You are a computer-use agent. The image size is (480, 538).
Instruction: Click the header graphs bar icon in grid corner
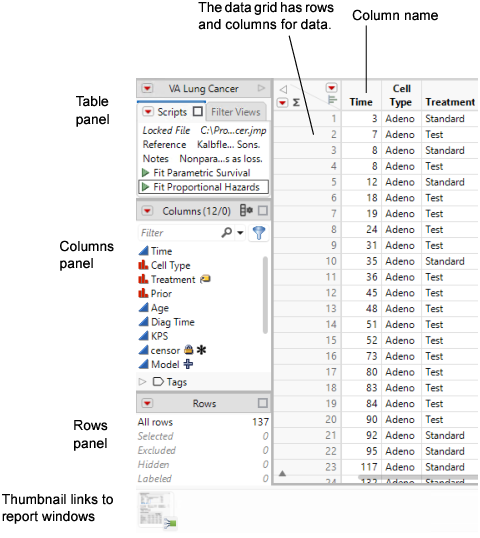pos(332,100)
